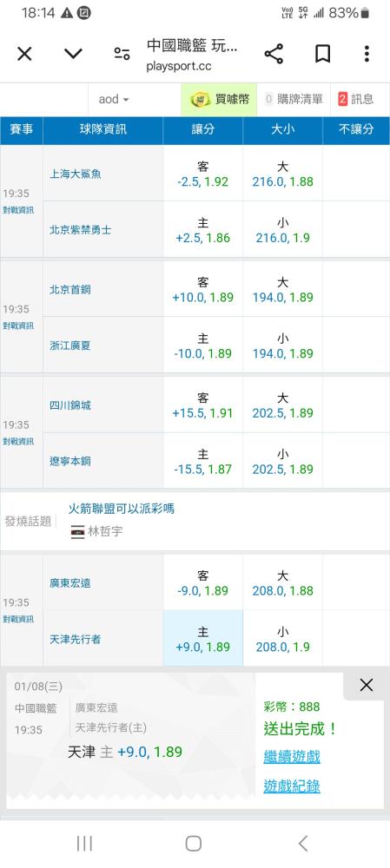
Task: Select 天津先行者 home +9.0 spread cell
Action: point(202,638)
